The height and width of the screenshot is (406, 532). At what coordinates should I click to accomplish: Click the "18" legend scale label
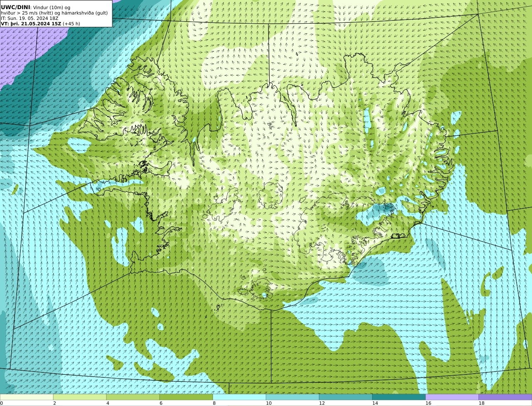pyautogui.click(x=481, y=403)
